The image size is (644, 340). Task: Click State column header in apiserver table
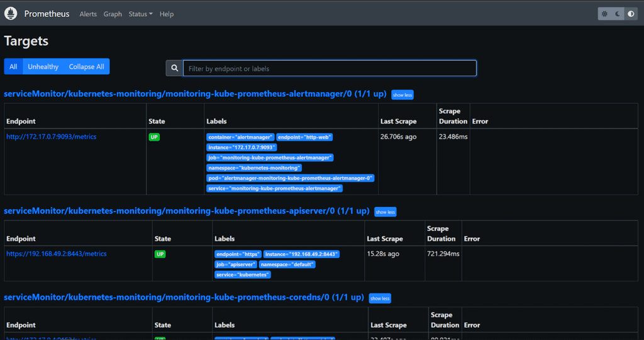point(163,239)
